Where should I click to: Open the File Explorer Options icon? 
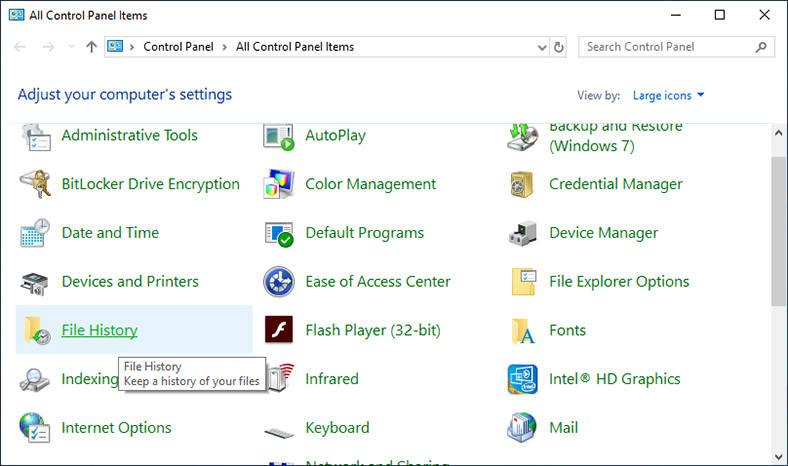pos(524,282)
